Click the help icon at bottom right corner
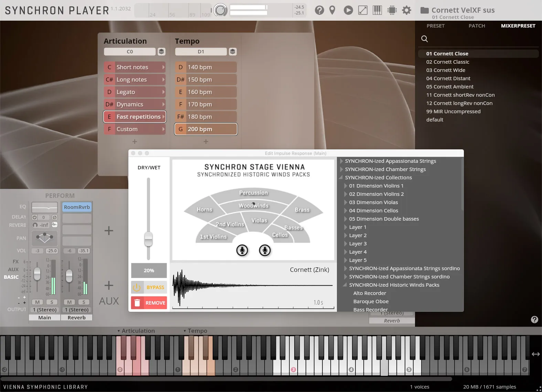Screen dimensions: 542x392 tap(534, 319)
